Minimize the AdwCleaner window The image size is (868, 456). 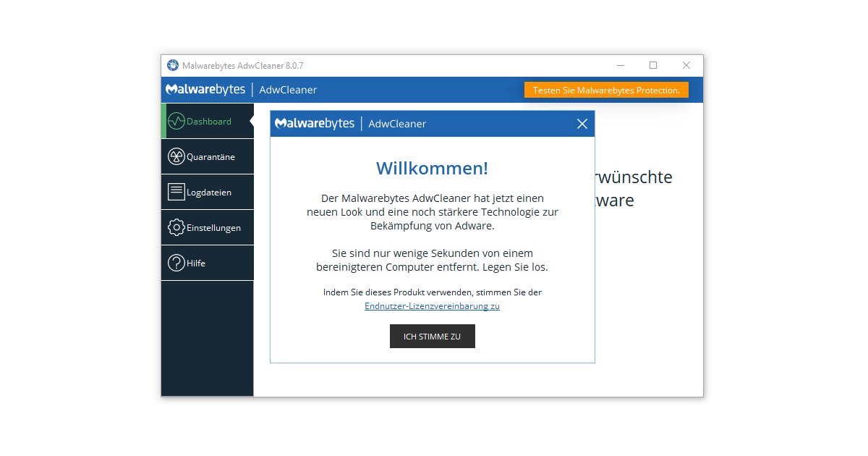(x=620, y=65)
